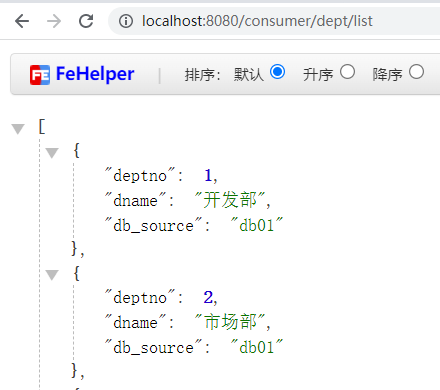Screen dimensions: 440x390
Task: Click the db01 value in 市场部 object
Action: point(257,347)
